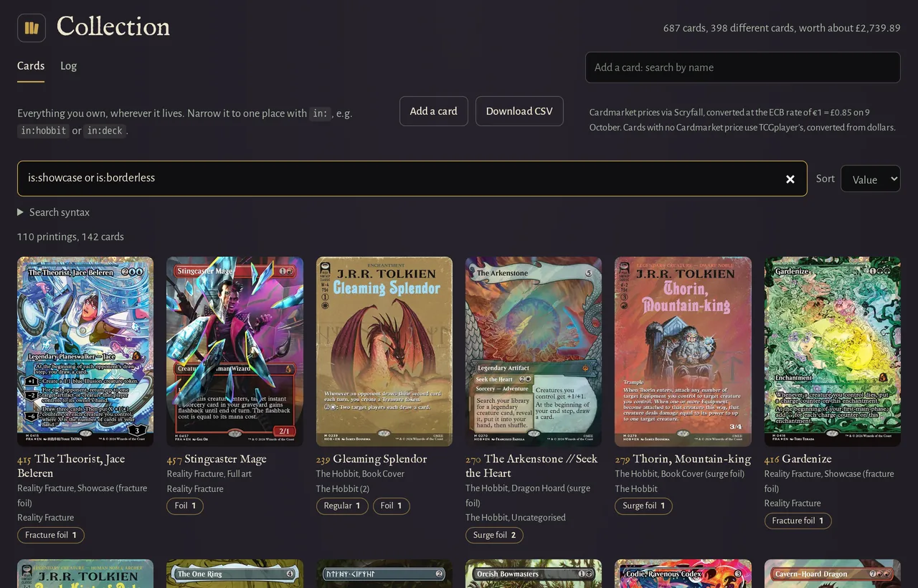View the Gleaming Splendor card image
Viewport: 918px width, 588px height.
click(x=384, y=351)
